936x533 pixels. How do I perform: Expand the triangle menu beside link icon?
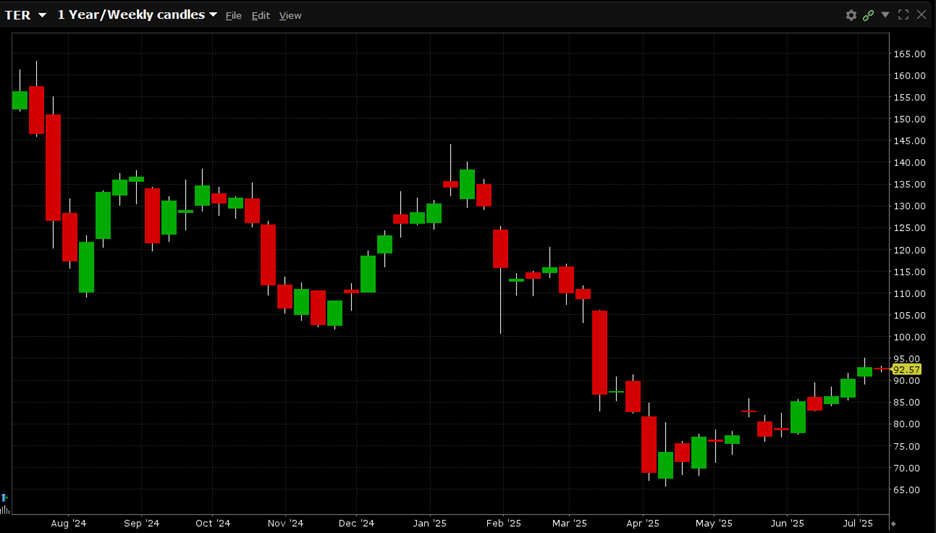click(x=885, y=14)
